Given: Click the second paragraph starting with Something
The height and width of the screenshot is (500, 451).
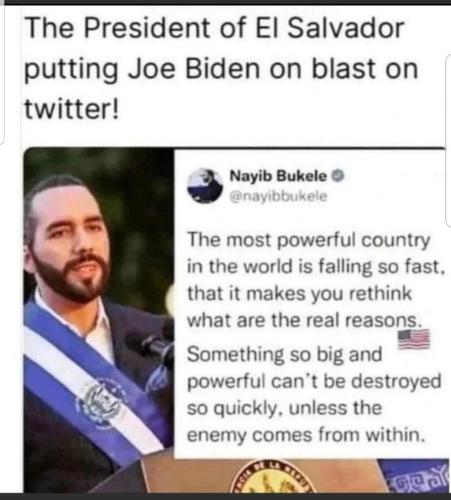Looking at the screenshot, I should (x=314, y=394).
